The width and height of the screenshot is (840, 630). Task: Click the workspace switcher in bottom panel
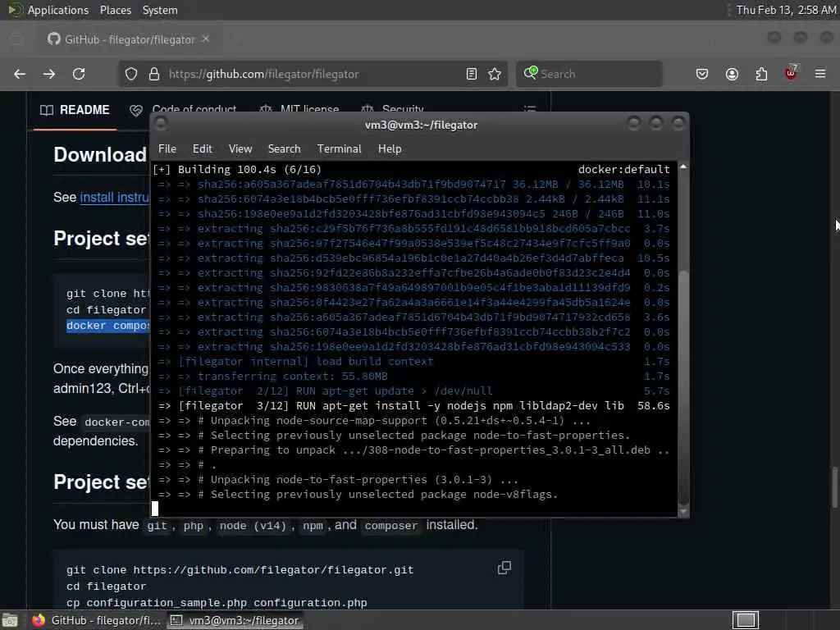[x=746, y=620]
